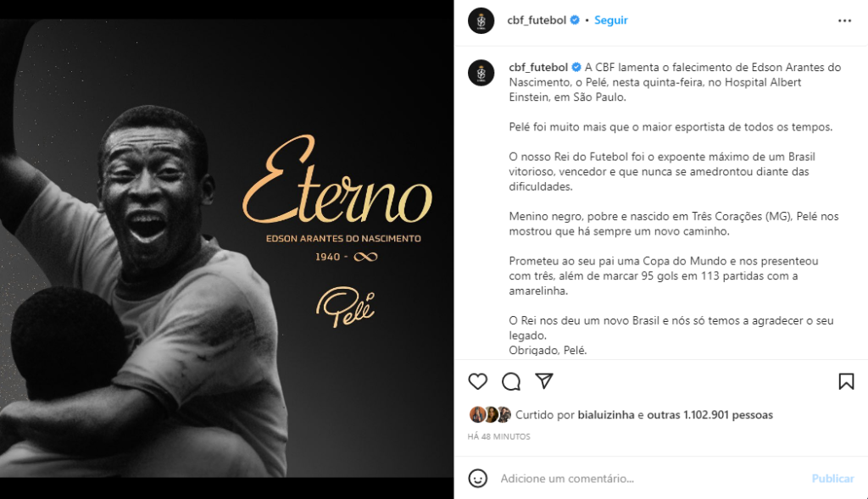The height and width of the screenshot is (499, 868).
Task: Click the Publicar button
Action: coord(832,479)
